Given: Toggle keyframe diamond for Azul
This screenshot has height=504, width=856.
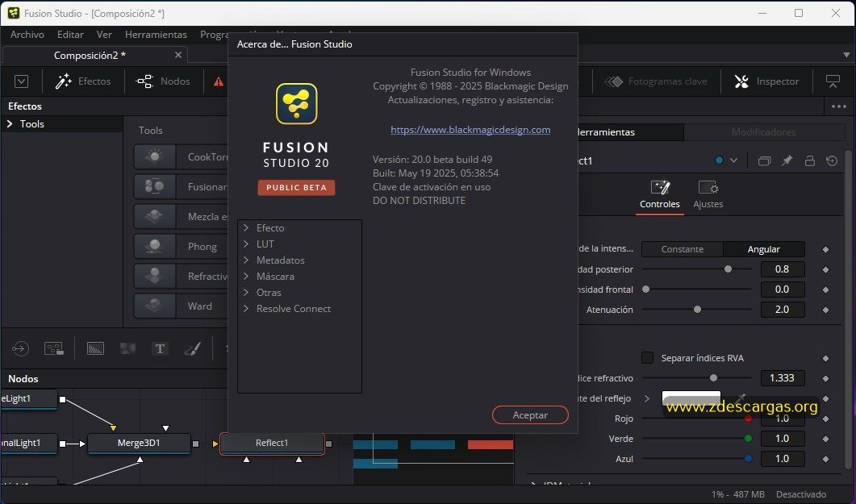Looking at the screenshot, I should point(825,460).
